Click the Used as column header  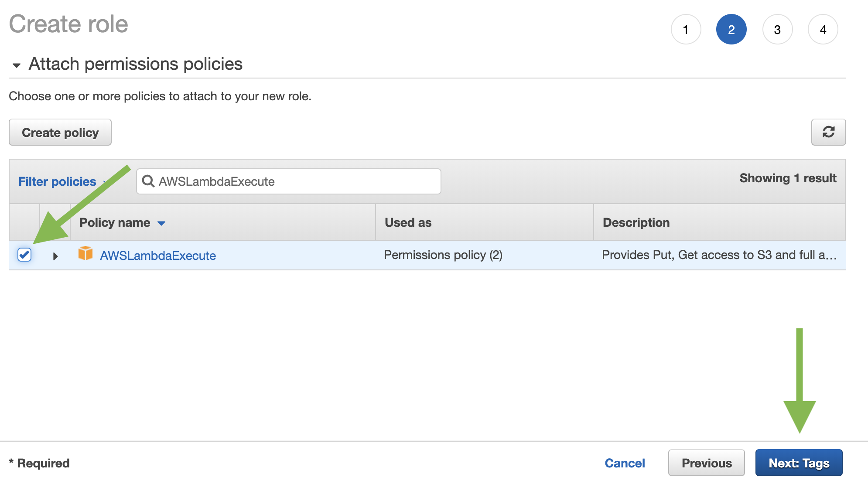click(x=407, y=222)
